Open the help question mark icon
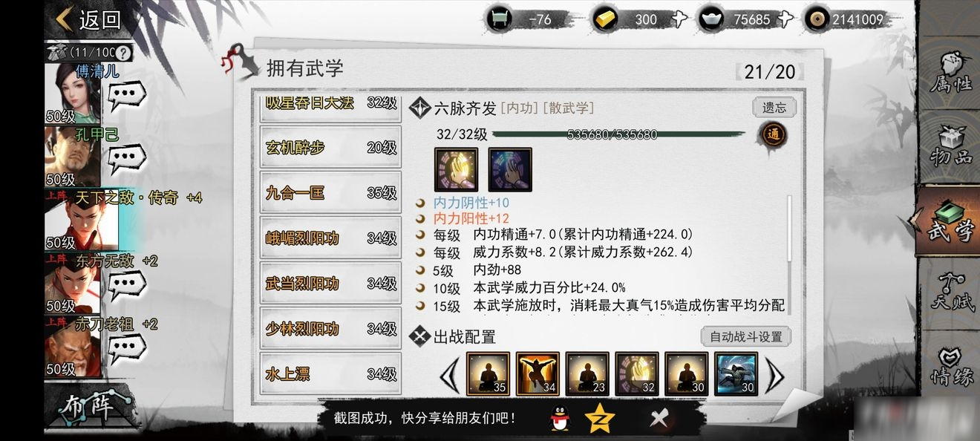The height and width of the screenshot is (441, 980). point(123,53)
